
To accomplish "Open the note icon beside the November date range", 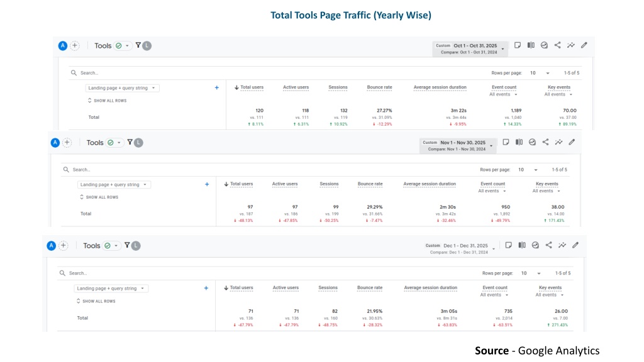I will tap(506, 142).
